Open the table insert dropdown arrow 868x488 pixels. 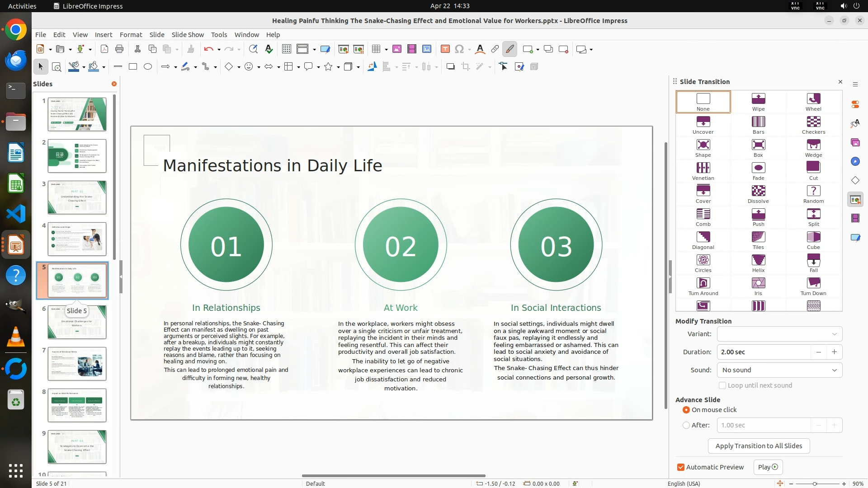click(x=386, y=49)
